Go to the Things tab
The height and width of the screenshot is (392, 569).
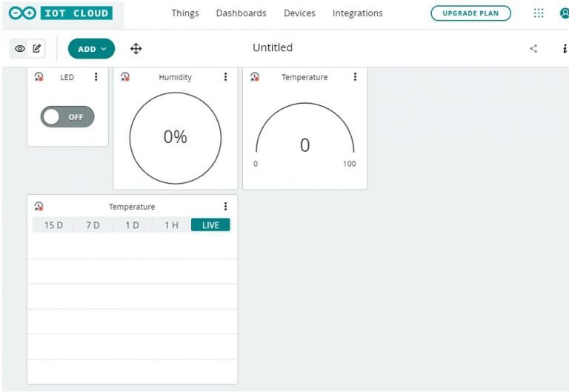click(x=184, y=13)
